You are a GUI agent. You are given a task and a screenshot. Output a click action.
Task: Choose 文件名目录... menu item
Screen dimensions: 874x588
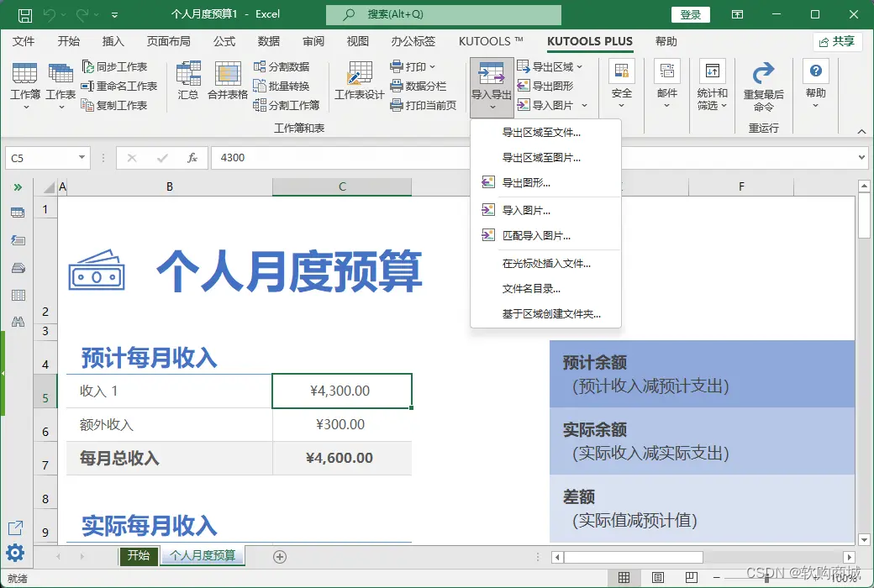pyautogui.click(x=545, y=289)
